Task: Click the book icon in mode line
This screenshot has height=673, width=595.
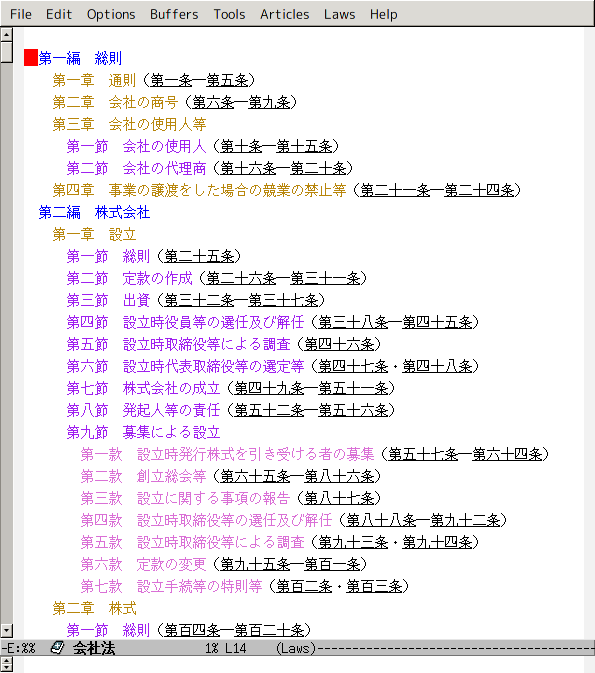Action: pos(57,648)
